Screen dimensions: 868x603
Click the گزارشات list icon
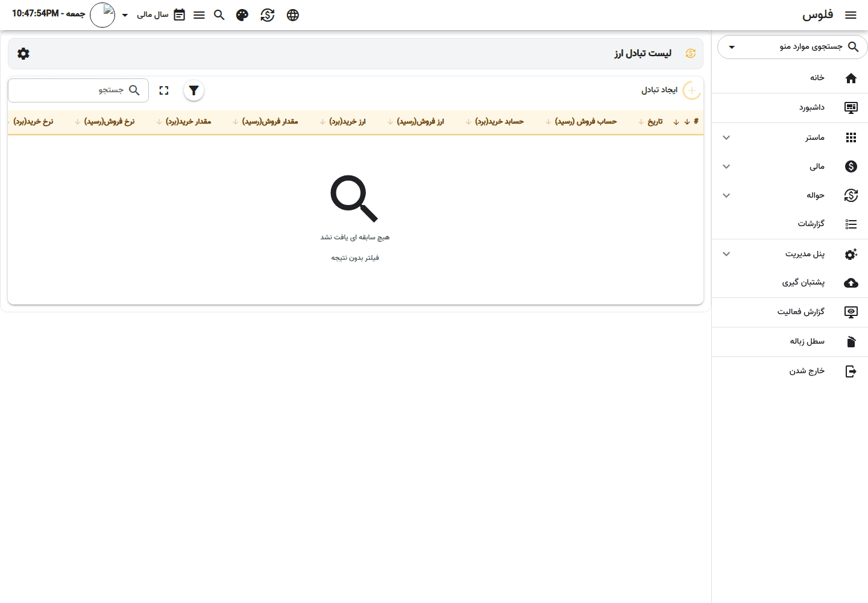point(851,224)
